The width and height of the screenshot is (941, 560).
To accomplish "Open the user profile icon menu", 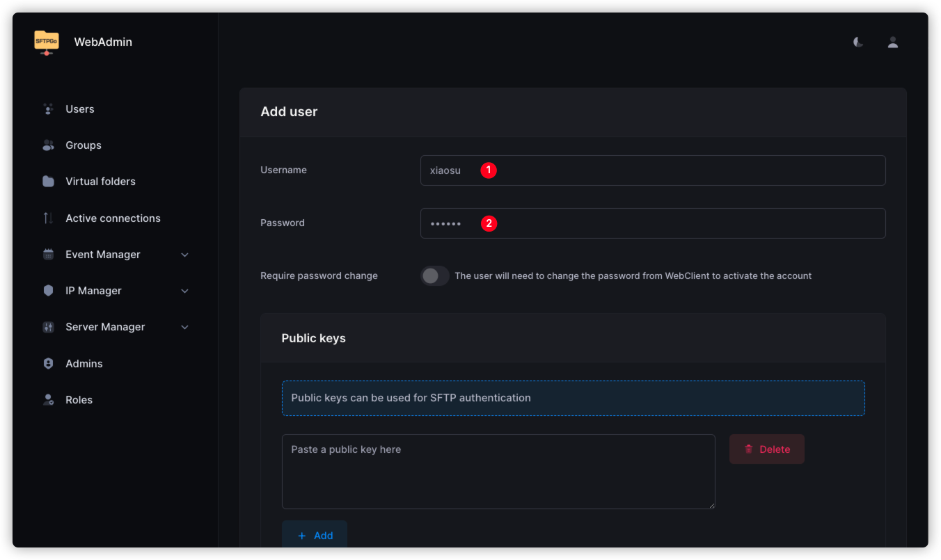I will pyautogui.click(x=892, y=42).
